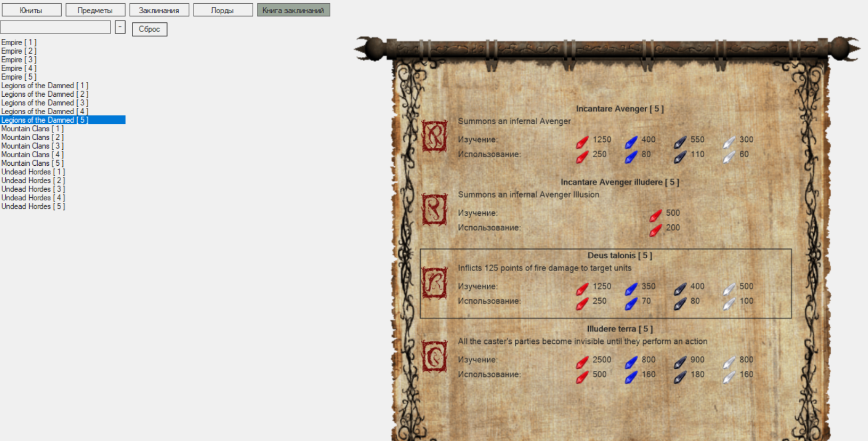Screen dimensions: 868x441
Task: Click the Incantare Avenger illudere rune icon
Action: (435, 209)
